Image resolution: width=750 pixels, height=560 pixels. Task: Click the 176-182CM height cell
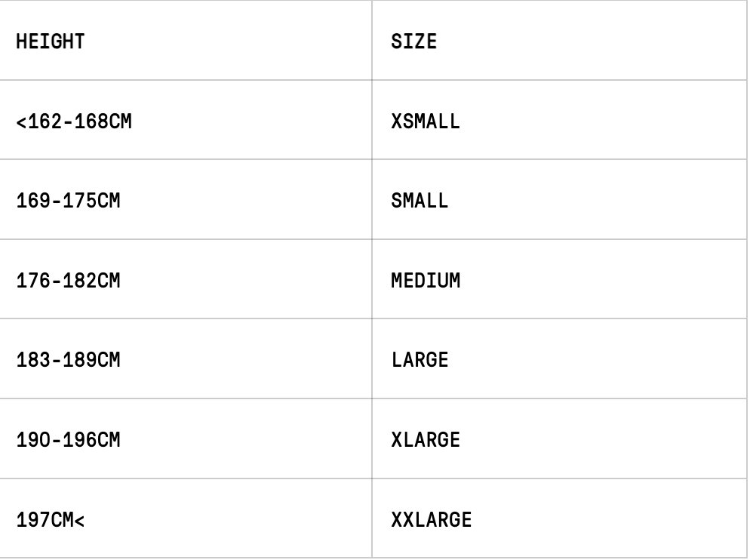[68, 281]
